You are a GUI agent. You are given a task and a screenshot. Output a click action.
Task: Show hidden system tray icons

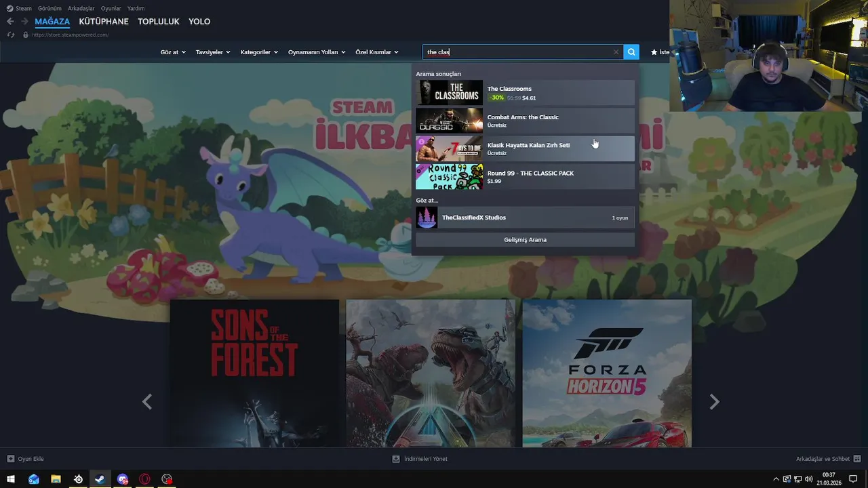[x=776, y=479]
